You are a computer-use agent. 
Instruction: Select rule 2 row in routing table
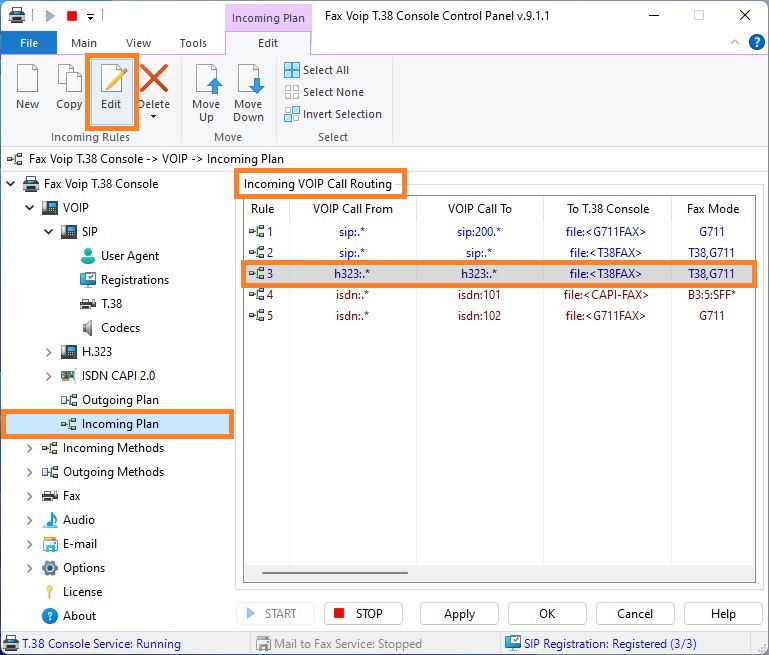click(x=499, y=253)
